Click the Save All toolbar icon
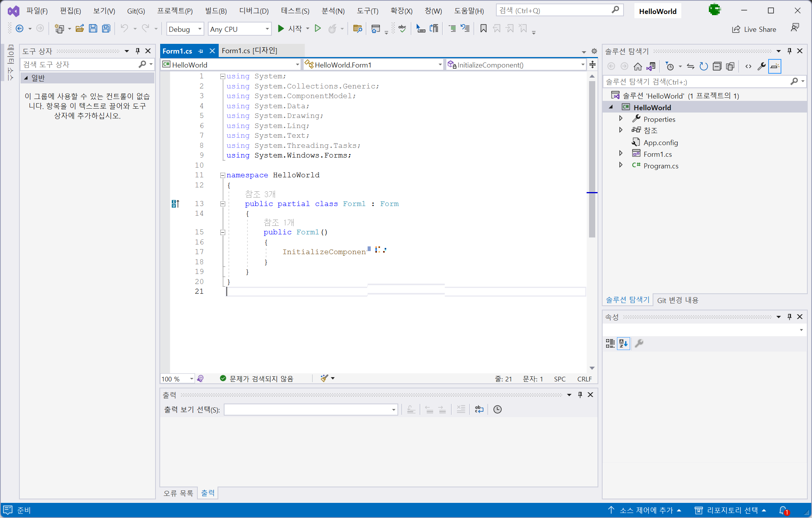The width and height of the screenshot is (812, 518). [106, 29]
